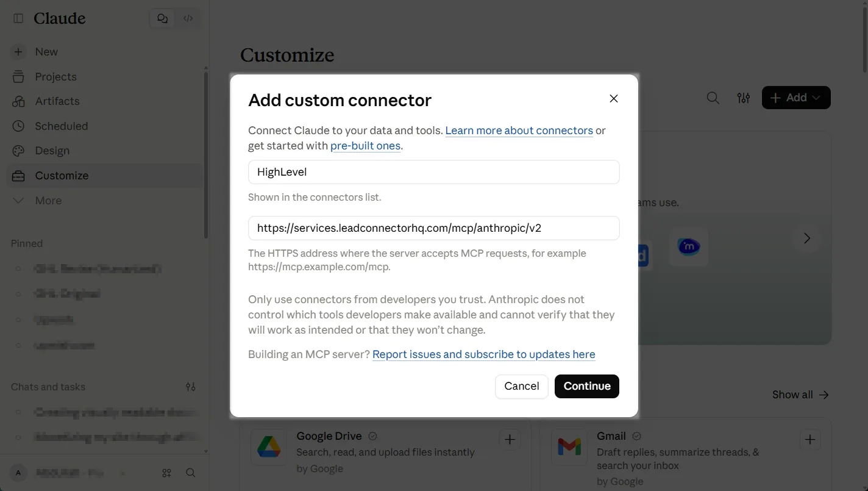This screenshot has height=491, width=868.
Task: Click the Customize briefcase icon
Action: 18,176
